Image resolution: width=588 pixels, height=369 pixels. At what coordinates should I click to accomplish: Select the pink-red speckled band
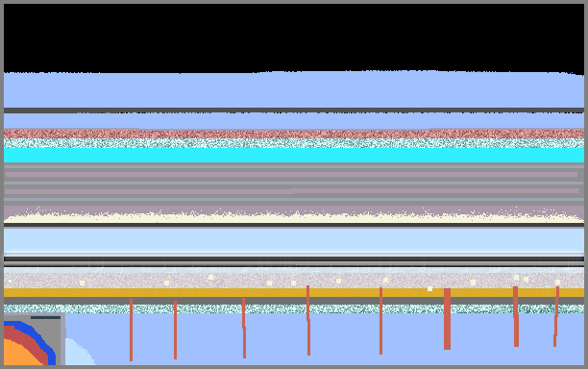pyautogui.click(x=294, y=134)
